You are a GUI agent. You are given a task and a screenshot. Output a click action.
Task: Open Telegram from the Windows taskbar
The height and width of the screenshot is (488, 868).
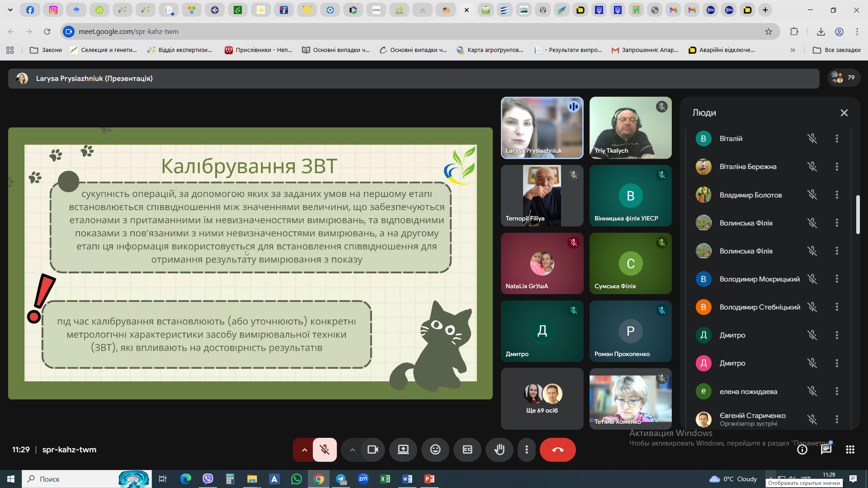[x=341, y=479]
